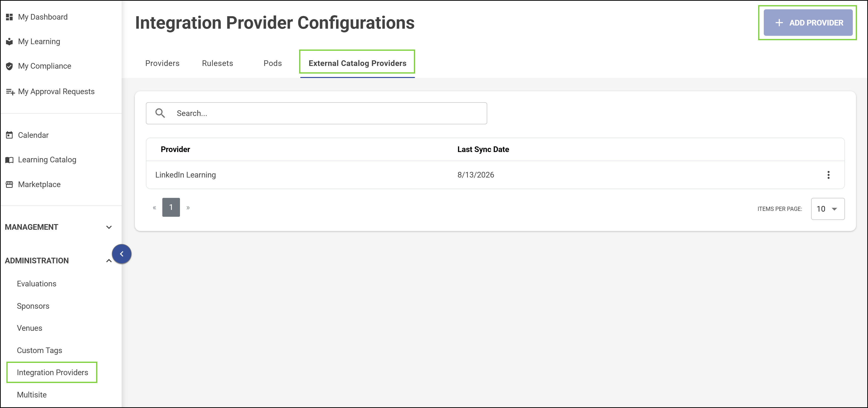Open the Marketplace storefront icon
868x408 pixels.
coord(9,184)
